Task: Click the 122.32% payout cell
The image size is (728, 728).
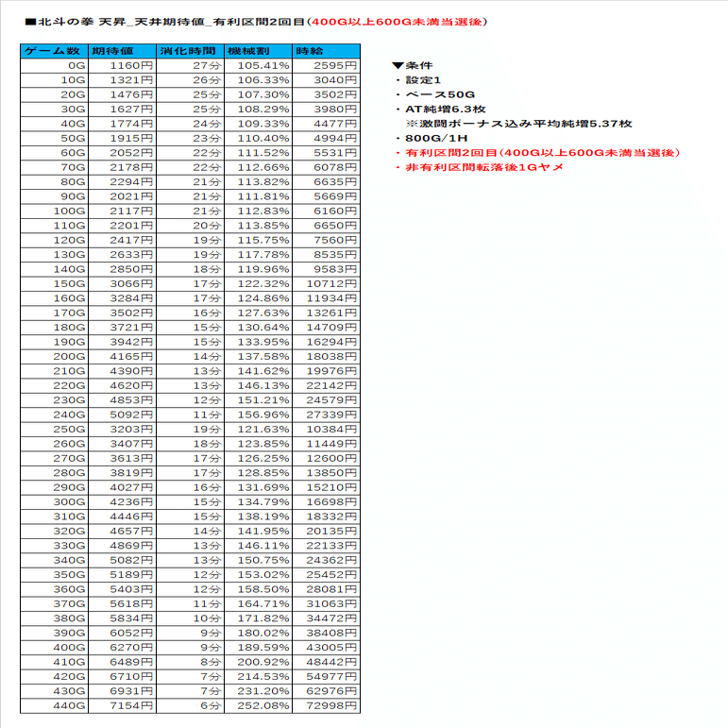Action: [x=258, y=283]
